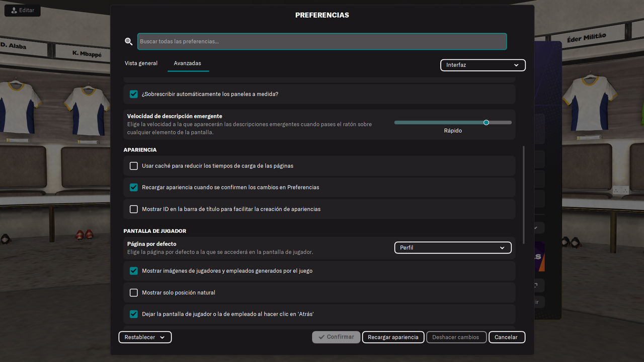Click the Deshacer cambios button
This screenshot has width=644, height=362.
tap(456, 337)
